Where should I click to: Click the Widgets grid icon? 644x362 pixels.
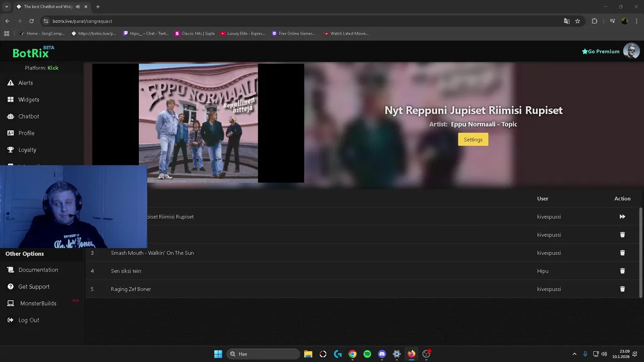[10, 100]
